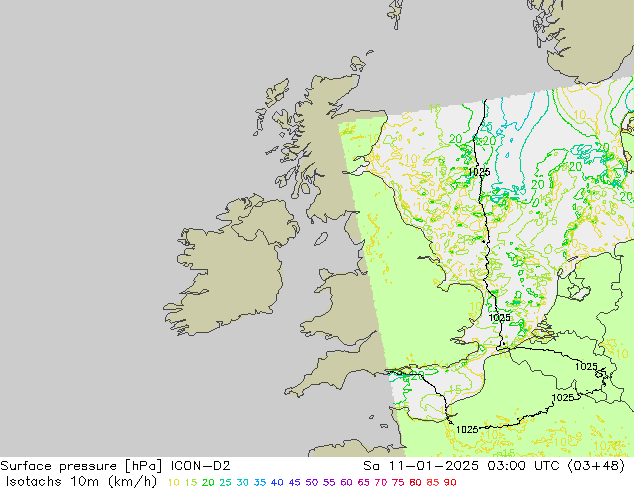Click the 30 legend value
Viewport: 634px width, 490px height.
click(x=243, y=482)
